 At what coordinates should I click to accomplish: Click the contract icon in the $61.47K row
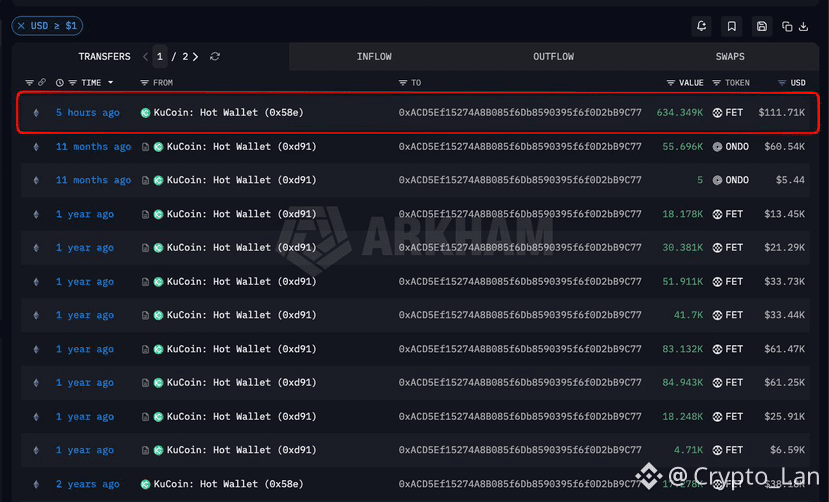pyautogui.click(x=145, y=349)
